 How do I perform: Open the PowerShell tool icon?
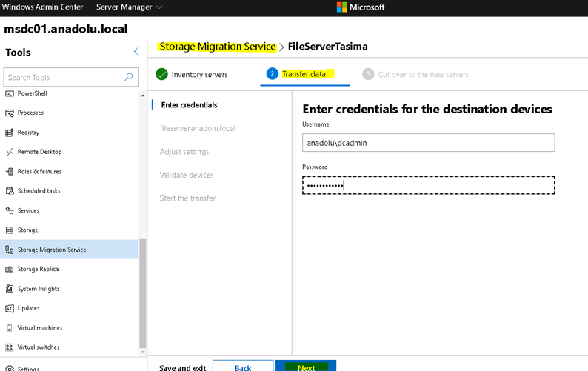pyautogui.click(x=10, y=93)
